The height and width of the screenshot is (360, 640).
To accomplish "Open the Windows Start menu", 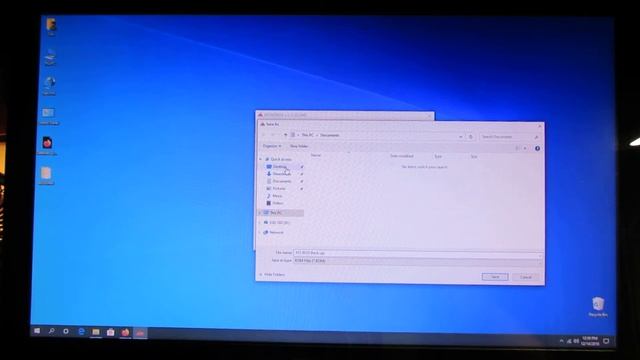I will pyautogui.click(x=37, y=331).
